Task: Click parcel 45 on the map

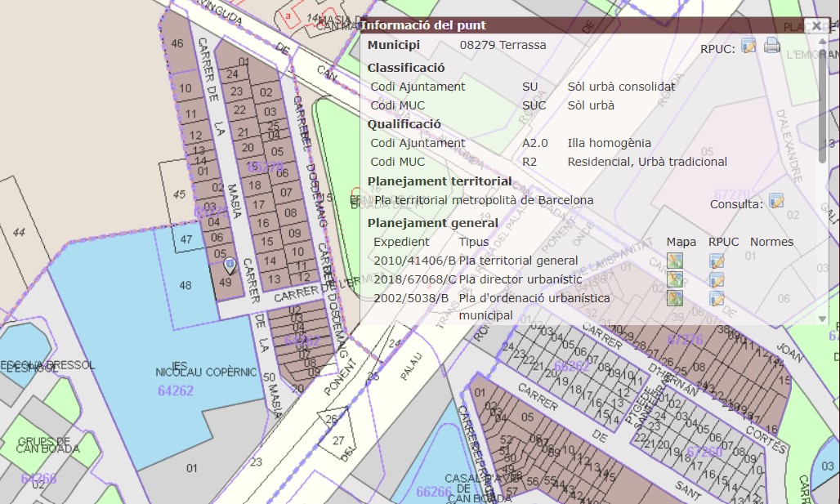Action: [x=179, y=194]
